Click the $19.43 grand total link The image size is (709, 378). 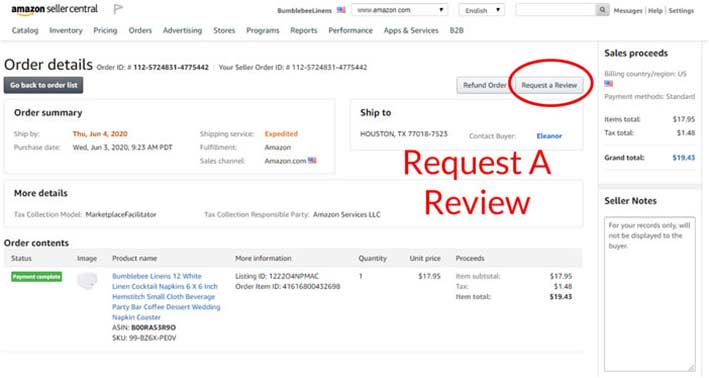click(x=683, y=157)
